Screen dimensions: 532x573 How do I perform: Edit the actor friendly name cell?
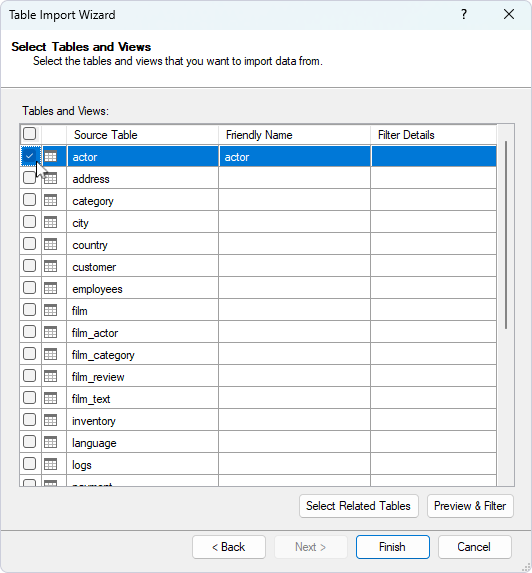tap(294, 157)
